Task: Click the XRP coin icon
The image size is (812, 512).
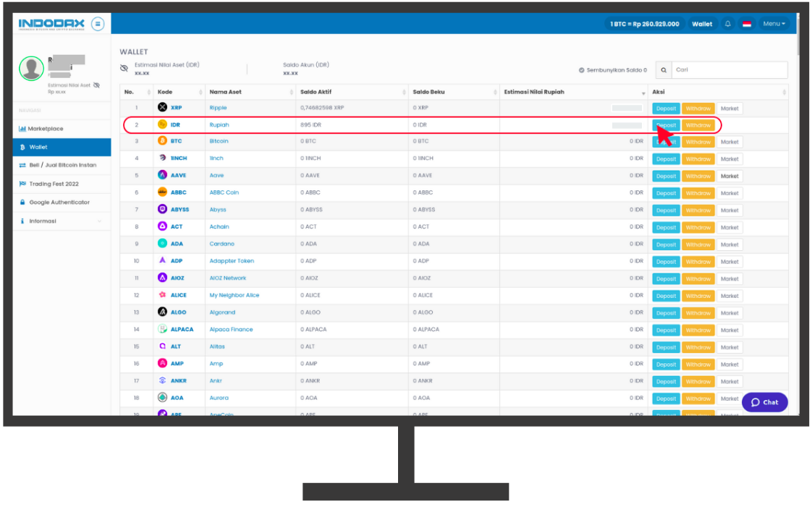Action: tap(162, 107)
